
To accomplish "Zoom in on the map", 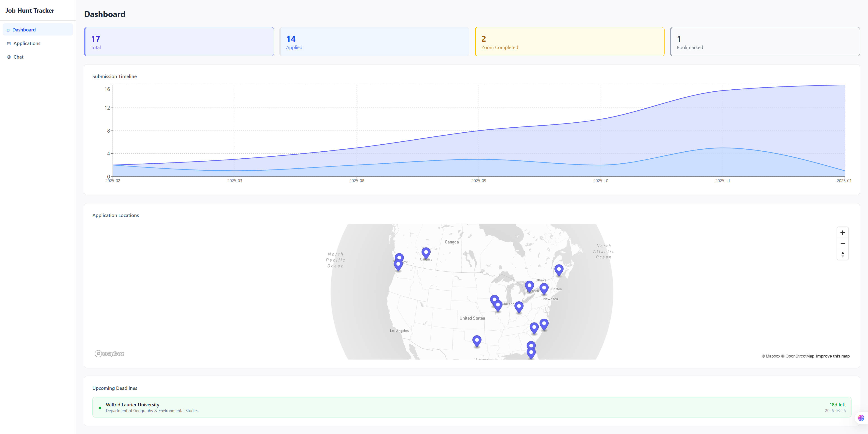I will (x=842, y=233).
